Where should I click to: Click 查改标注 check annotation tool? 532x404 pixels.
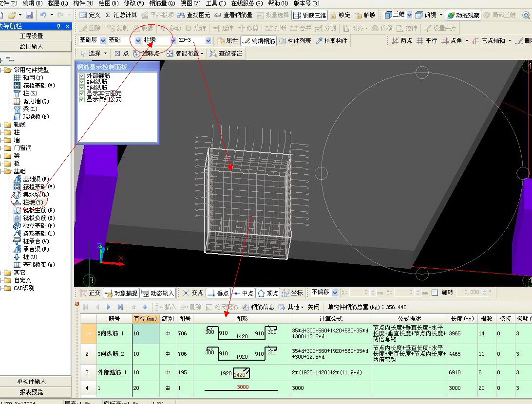pos(226,54)
